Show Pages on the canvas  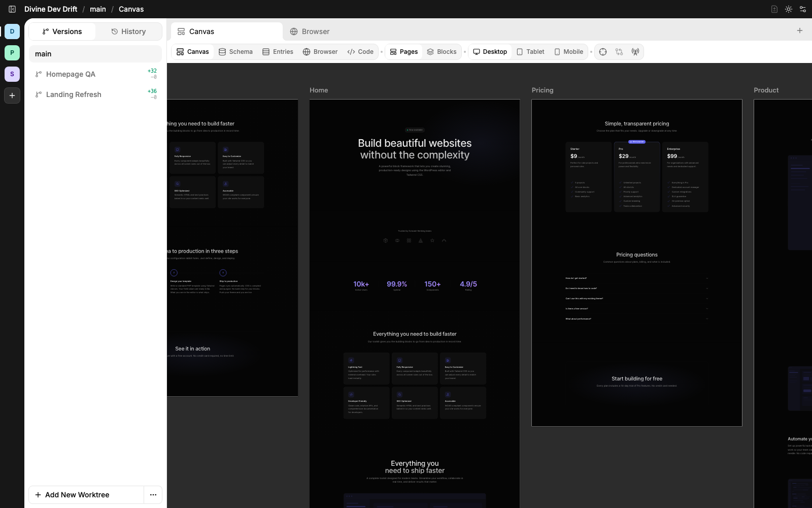pyautogui.click(x=404, y=52)
